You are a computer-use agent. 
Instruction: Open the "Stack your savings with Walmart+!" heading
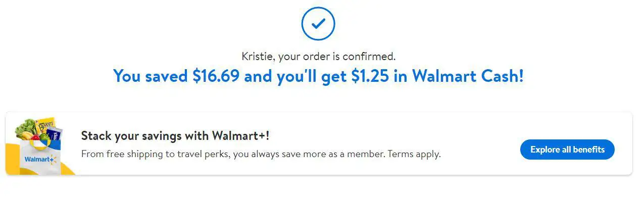coord(175,136)
